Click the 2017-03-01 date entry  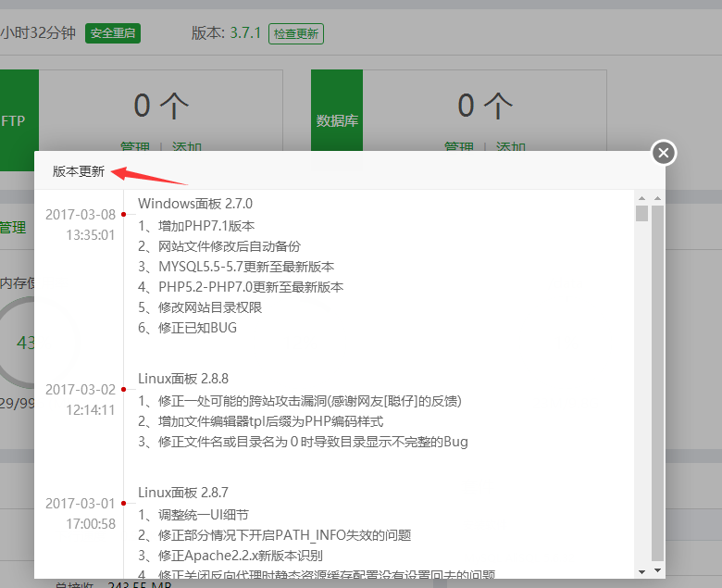[x=81, y=504]
